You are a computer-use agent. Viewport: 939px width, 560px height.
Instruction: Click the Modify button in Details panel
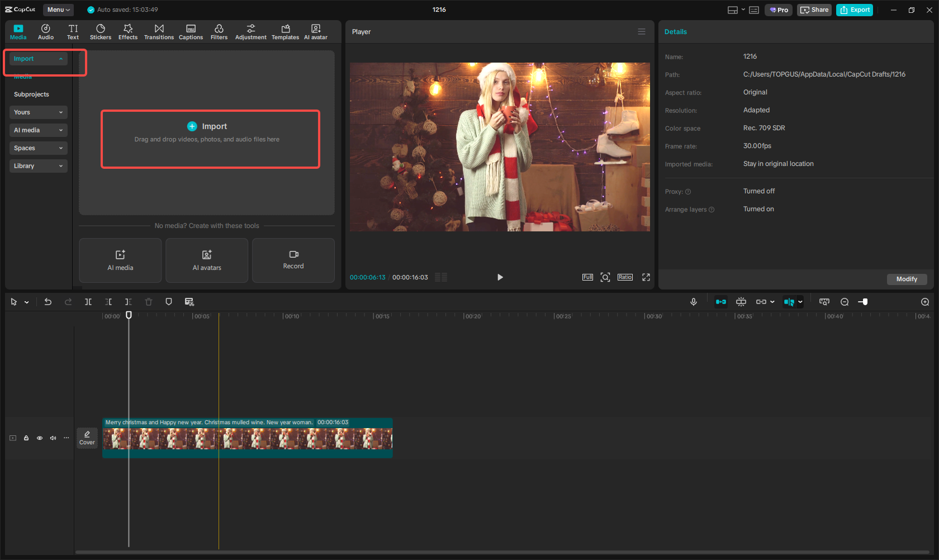coord(907,279)
